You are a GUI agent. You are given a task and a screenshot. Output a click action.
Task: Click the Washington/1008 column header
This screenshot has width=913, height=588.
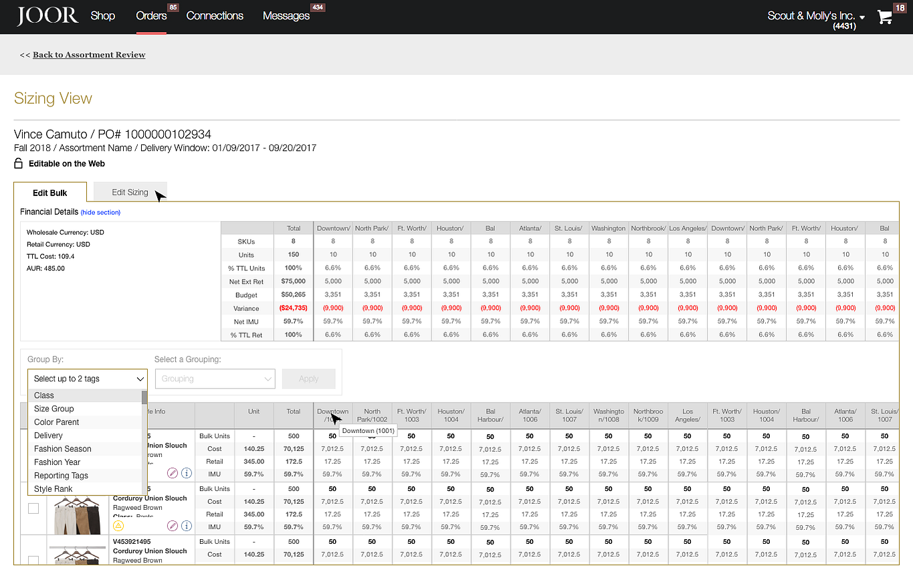pos(609,415)
